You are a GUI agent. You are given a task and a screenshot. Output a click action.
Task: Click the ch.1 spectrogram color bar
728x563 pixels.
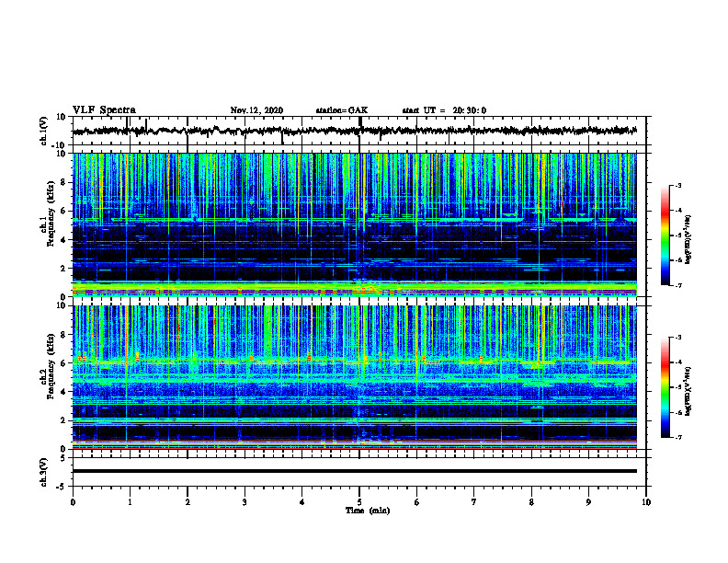(665, 236)
